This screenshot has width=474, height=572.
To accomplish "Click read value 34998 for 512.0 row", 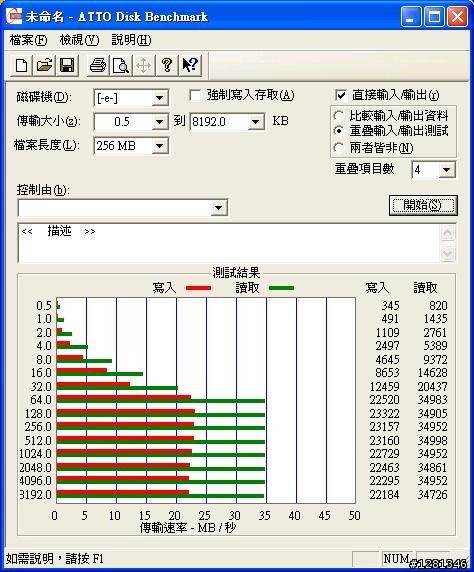I will 432,441.
